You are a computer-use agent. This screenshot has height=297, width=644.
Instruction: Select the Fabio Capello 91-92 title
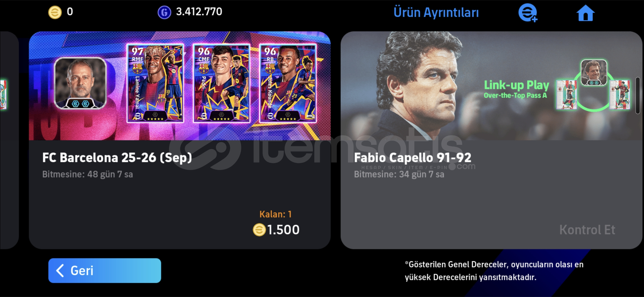(413, 158)
